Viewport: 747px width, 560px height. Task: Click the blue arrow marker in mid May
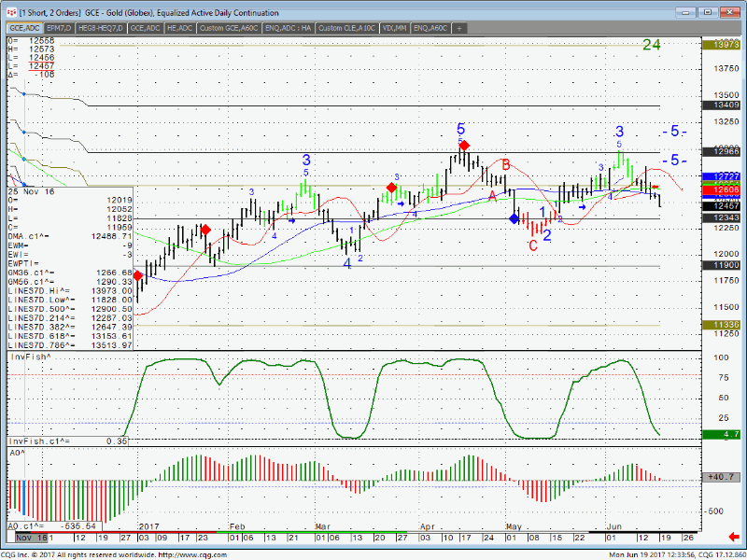point(583,207)
